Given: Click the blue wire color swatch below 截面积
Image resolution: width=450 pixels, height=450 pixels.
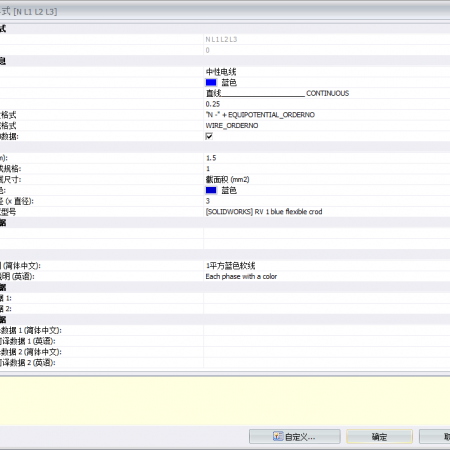Looking at the screenshot, I should pyautogui.click(x=211, y=190).
